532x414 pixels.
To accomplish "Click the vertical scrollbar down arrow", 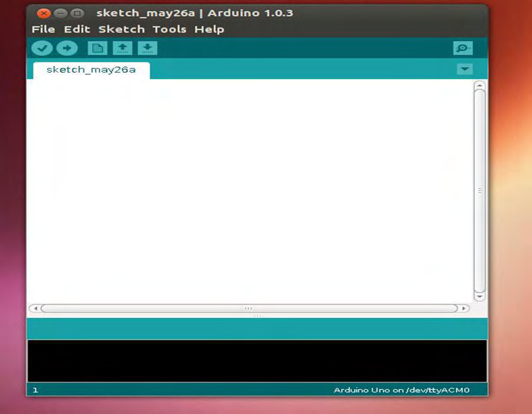I will click(479, 297).
